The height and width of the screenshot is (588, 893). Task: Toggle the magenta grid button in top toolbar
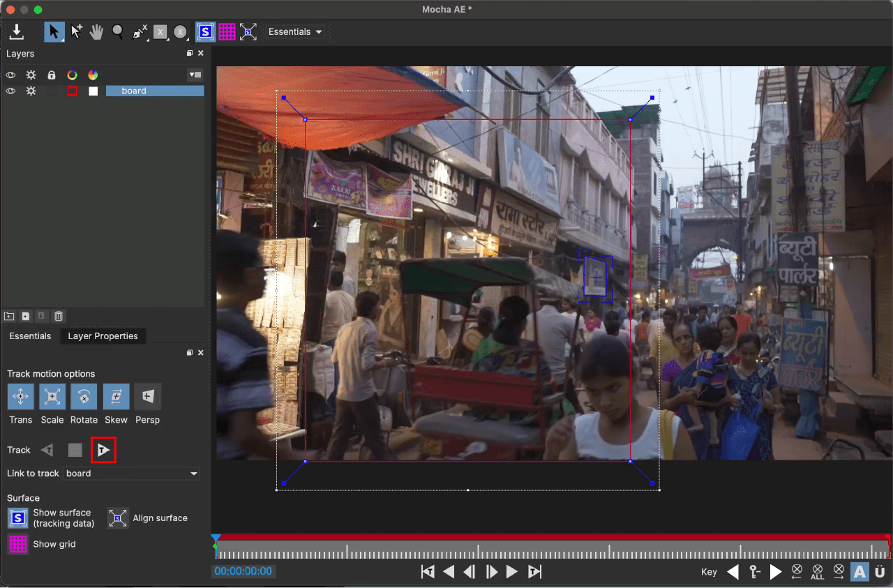coord(227,31)
